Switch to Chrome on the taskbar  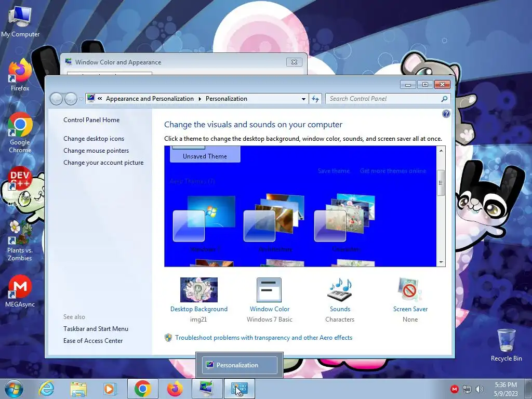(x=142, y=389)
